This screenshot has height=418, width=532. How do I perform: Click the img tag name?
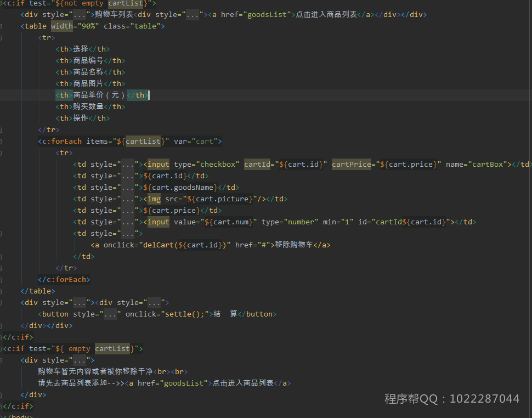click(x=154, y=199)
